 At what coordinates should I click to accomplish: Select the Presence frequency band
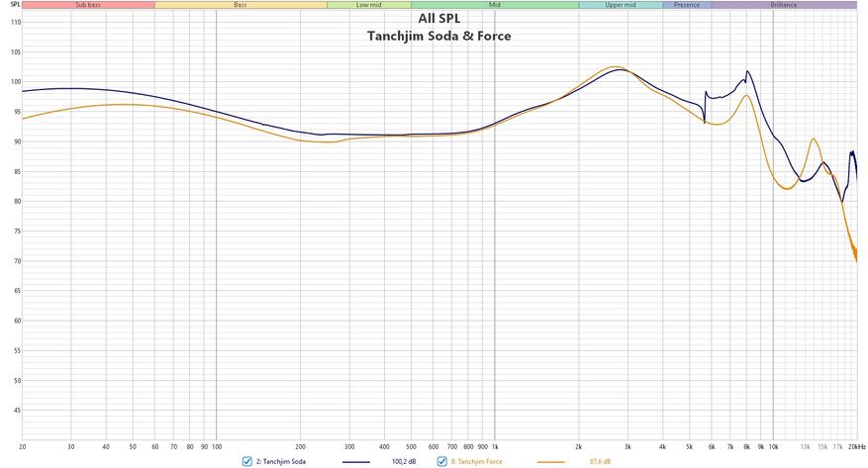click(x=687, y=5)
